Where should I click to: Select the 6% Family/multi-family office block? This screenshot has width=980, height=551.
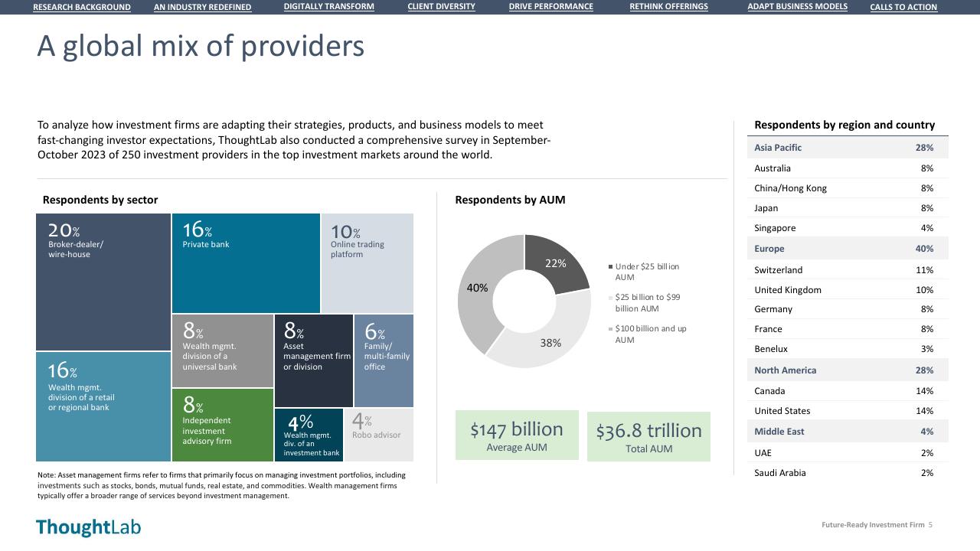pyautogui.click(x=384, y=360)
